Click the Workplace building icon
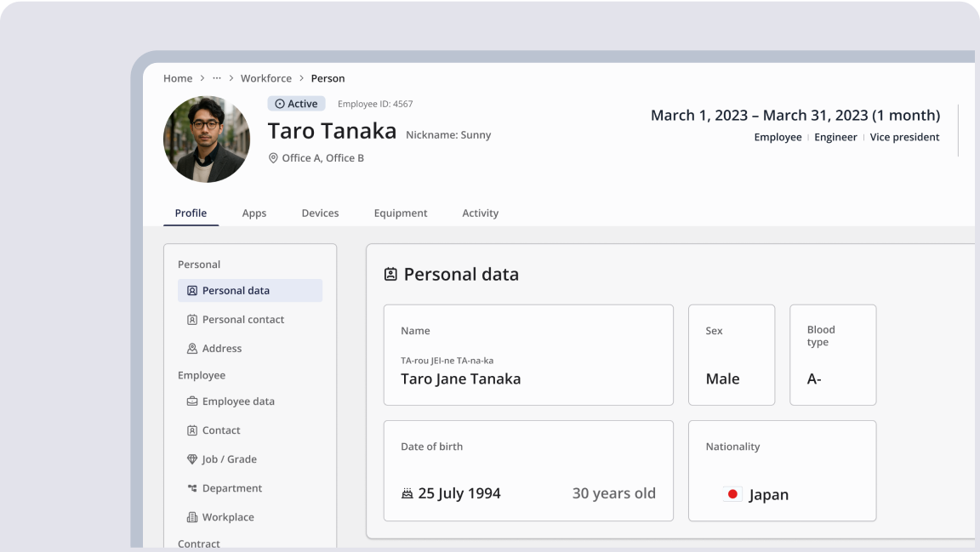The image size is (980, 552). click(x=192, y=517)
